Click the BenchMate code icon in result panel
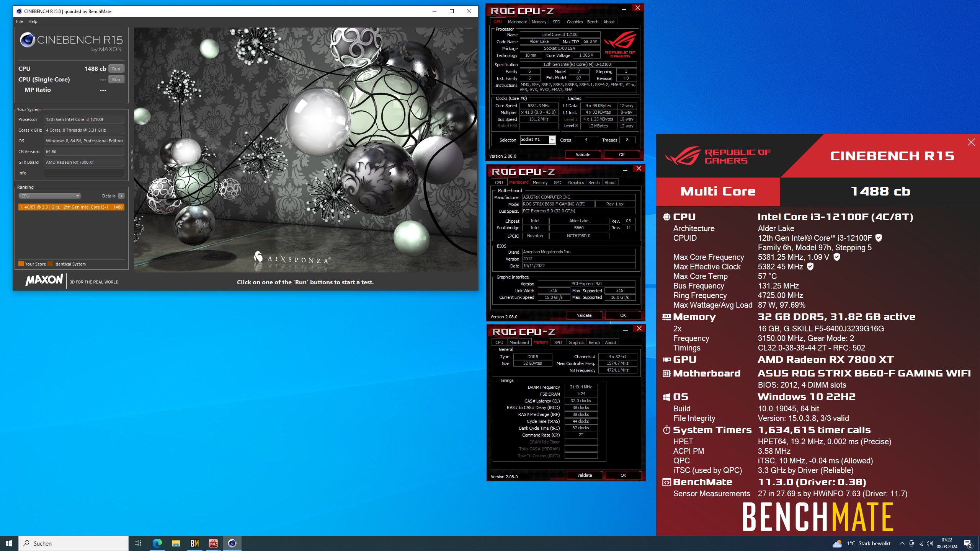 click(666, 483)
